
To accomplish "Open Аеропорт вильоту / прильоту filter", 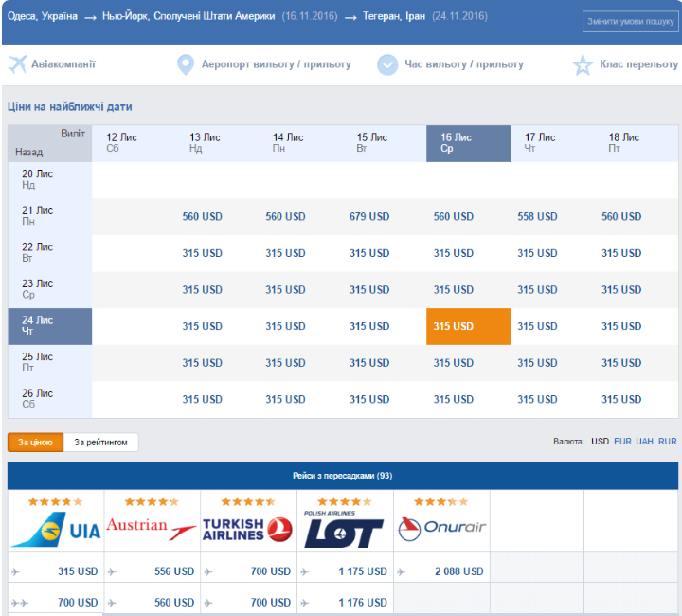I will (276, 64).
